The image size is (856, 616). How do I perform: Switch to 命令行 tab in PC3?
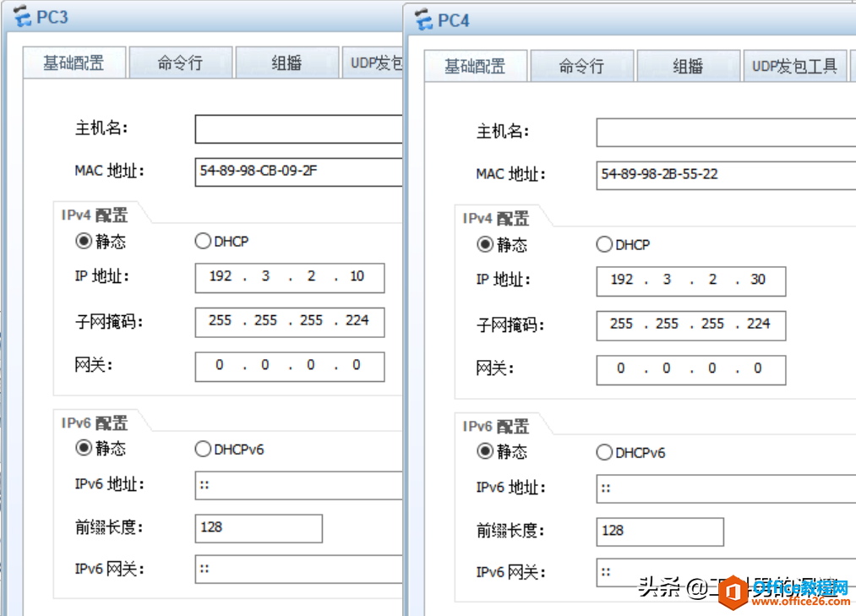(x=180, y=63)
